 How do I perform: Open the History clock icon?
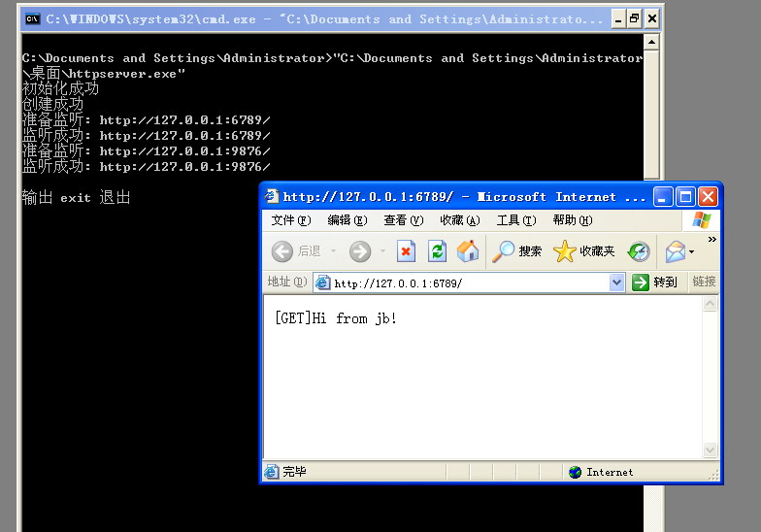(639, 251)
